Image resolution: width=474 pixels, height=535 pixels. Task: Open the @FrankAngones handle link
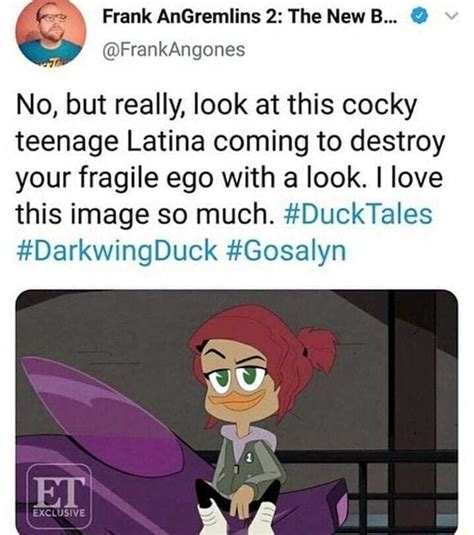tap(173, 50)
